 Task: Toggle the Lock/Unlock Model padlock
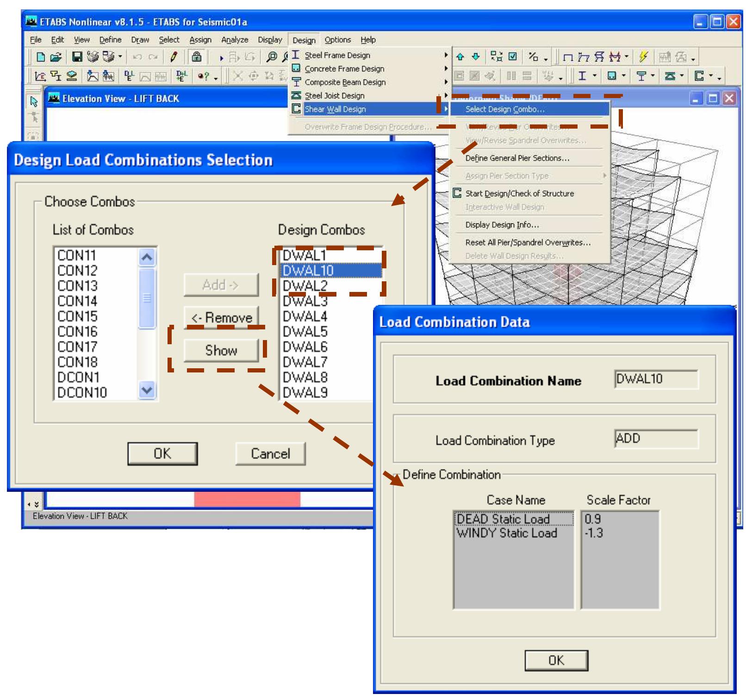click(197, 57)
